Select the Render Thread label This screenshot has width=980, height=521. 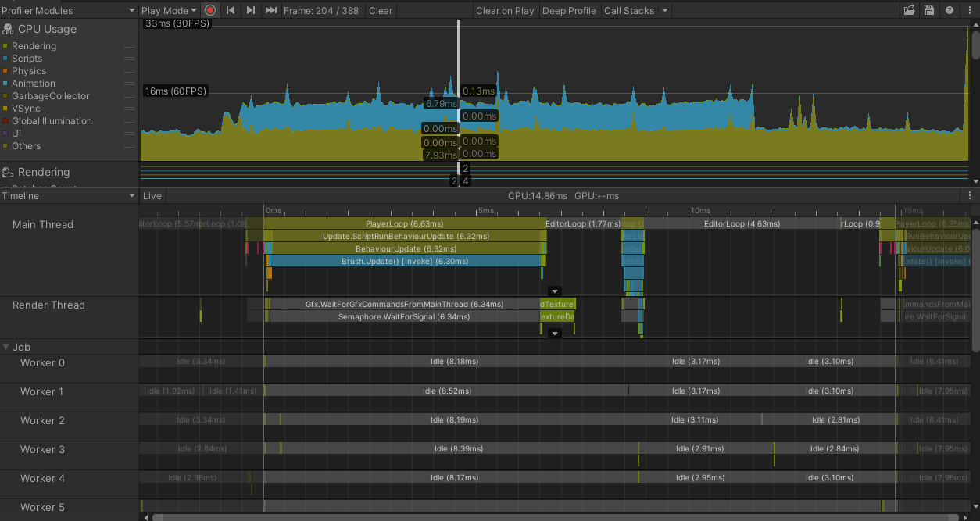point(48,305)
